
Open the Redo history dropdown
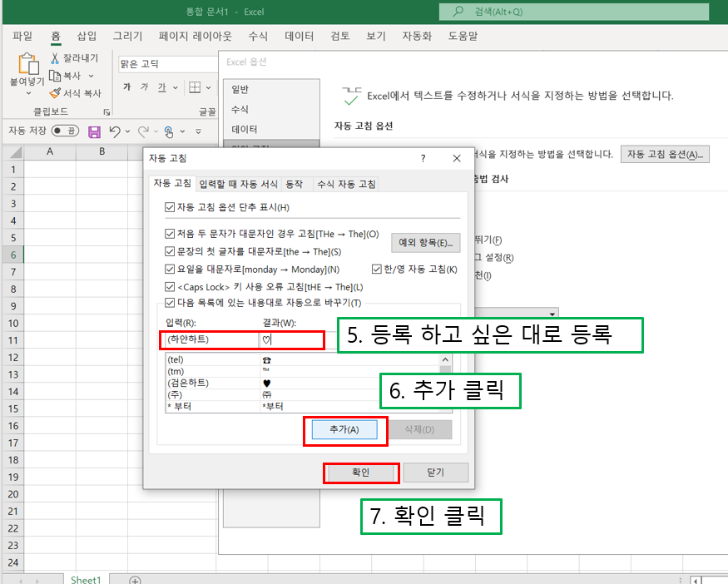(x=156, y=131)
